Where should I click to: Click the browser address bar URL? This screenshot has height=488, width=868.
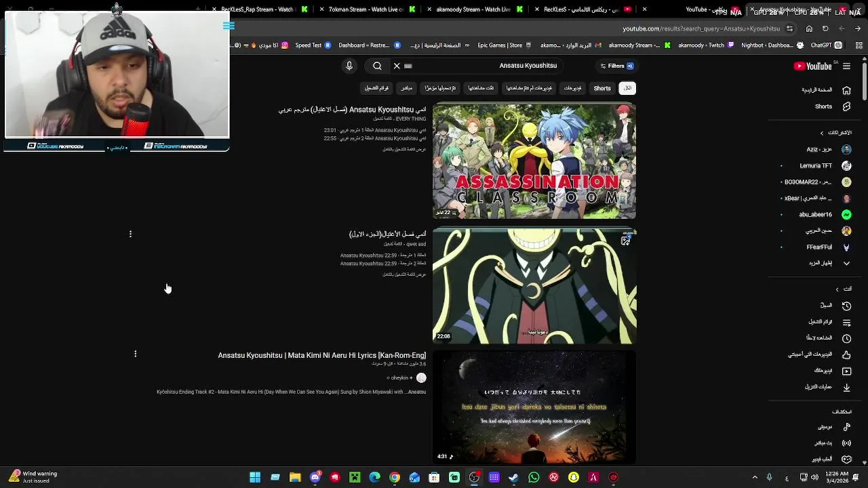click(701, 28)
